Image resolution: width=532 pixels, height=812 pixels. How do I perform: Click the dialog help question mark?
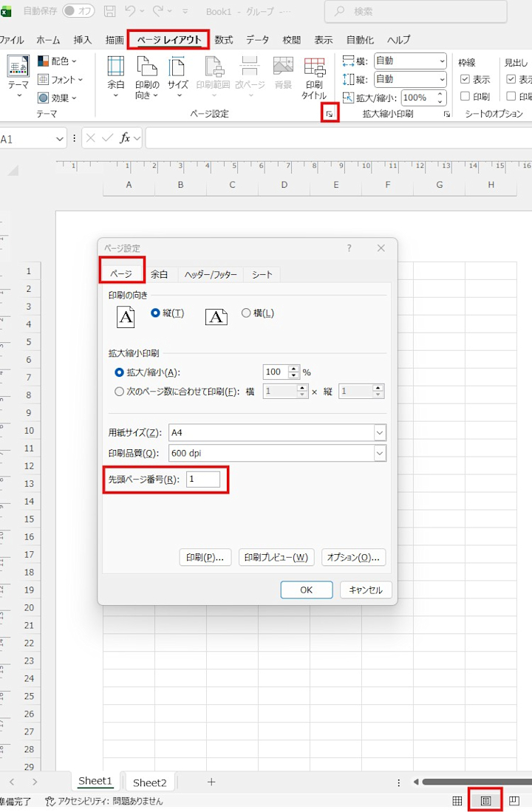[x=349, y=248]
